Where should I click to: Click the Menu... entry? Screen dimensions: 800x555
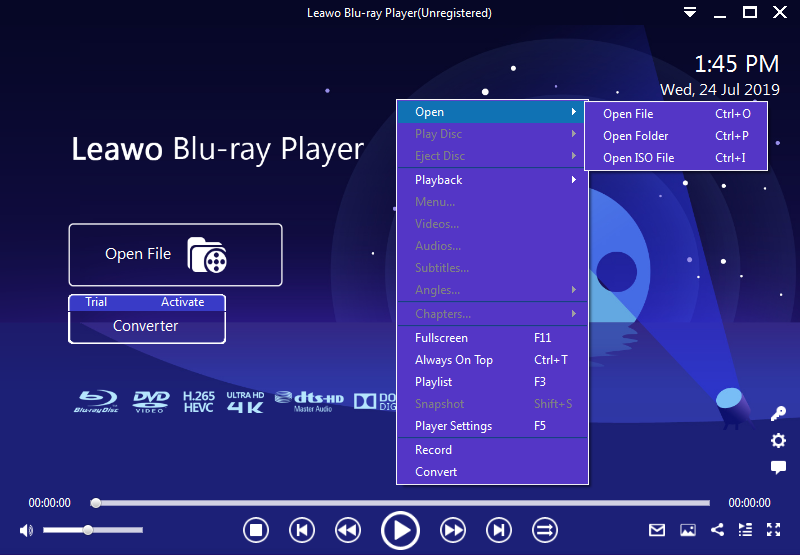pos(492,202)
